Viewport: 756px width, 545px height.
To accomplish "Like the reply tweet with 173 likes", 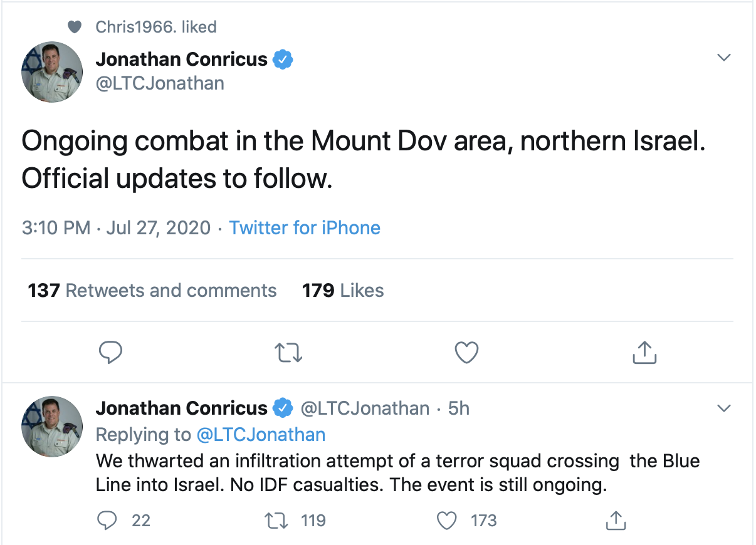I will [446, 520].
